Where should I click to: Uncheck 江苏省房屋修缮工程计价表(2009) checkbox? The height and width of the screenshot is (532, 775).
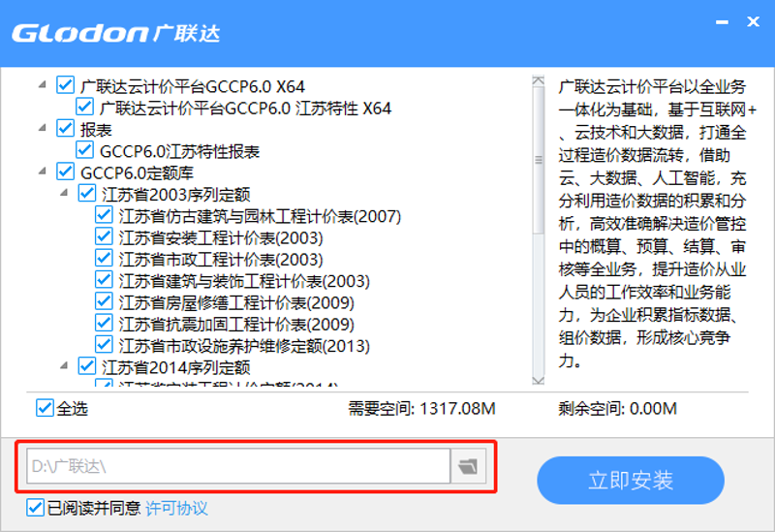[104, 301]
